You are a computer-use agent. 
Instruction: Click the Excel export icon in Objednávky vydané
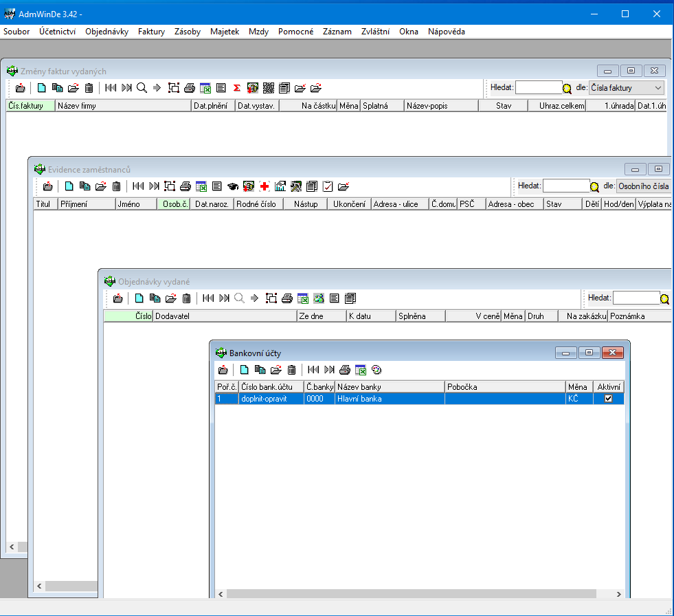pos(302,298)
